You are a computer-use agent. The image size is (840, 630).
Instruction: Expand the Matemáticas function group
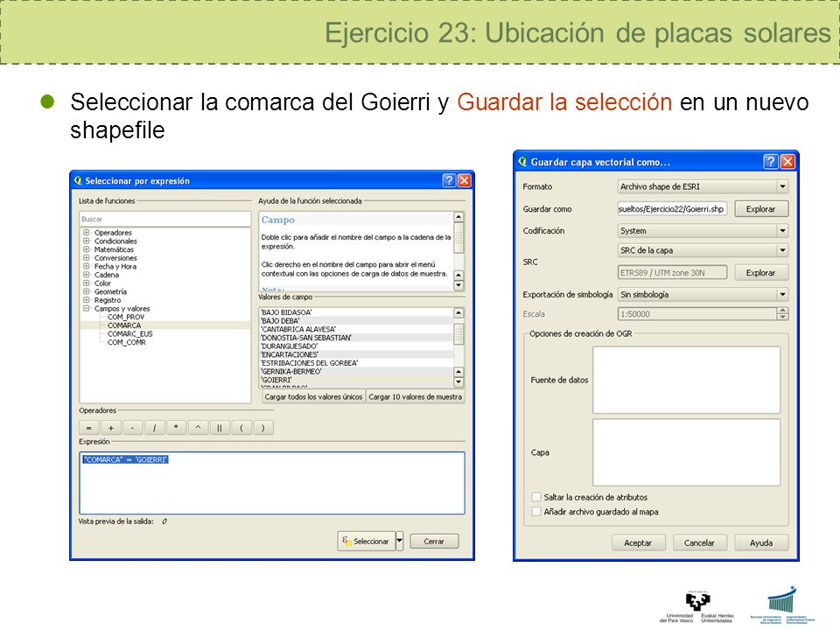(87, 249)
